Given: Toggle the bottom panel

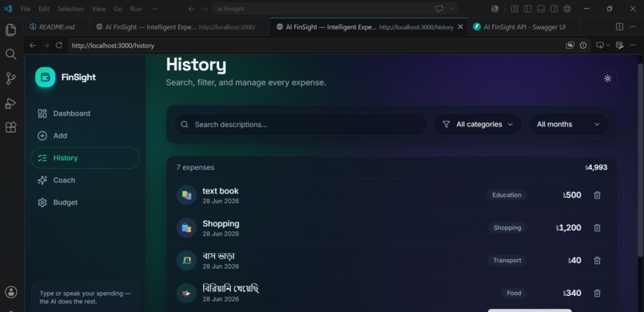Looking at the screenshot, I should [x=541, y=9].
